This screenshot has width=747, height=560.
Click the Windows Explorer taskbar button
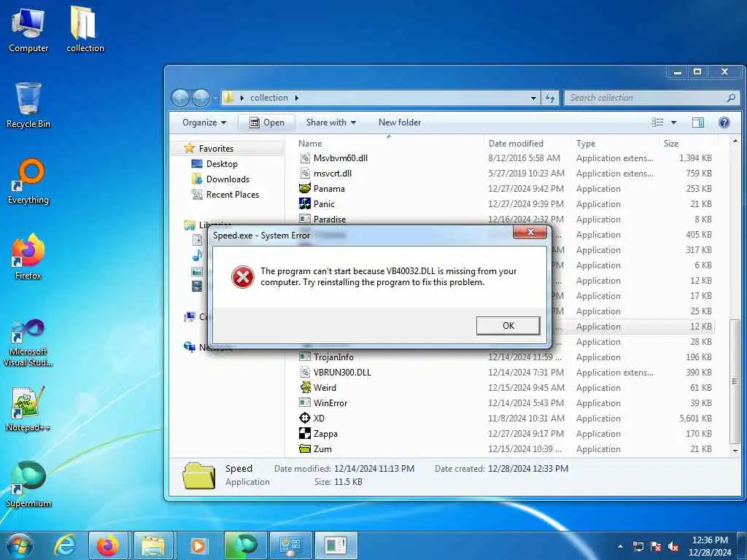click(x=153, y=545)
